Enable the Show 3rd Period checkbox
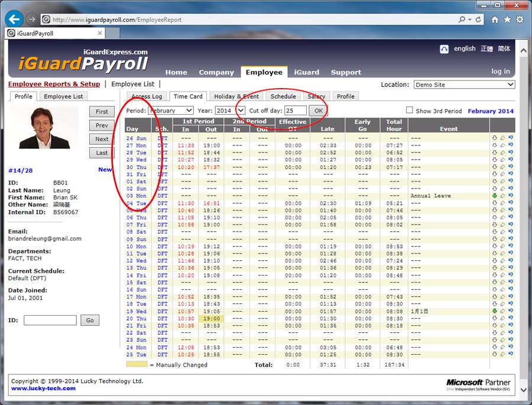The image size is (532, 405). coord(410,110)
